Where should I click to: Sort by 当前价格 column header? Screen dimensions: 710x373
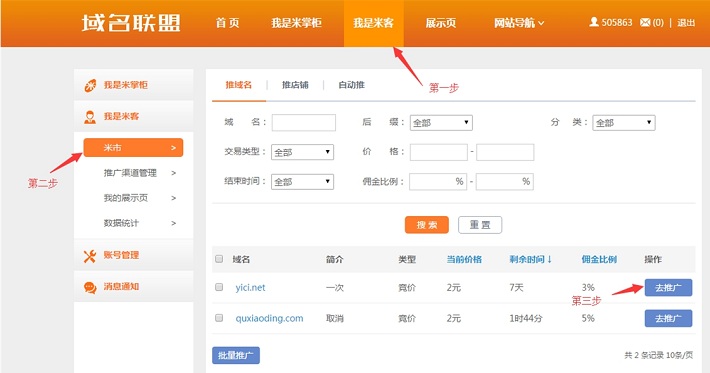point(464,259)
